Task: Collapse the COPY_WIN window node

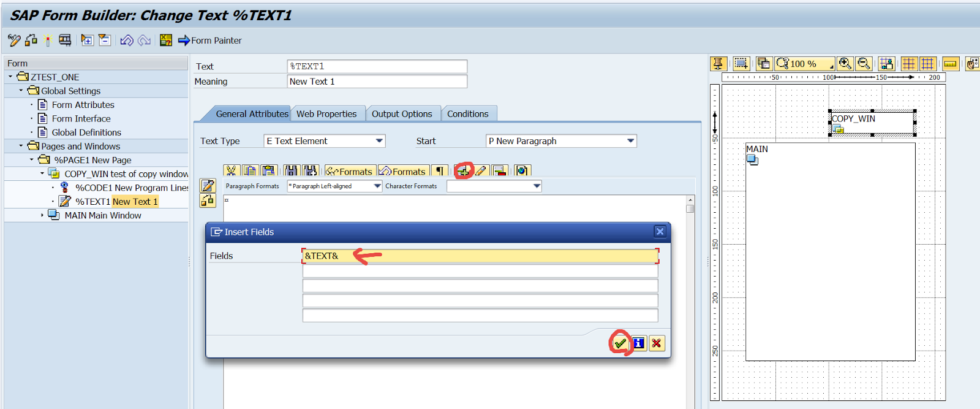Action: [x=42, y=174]
